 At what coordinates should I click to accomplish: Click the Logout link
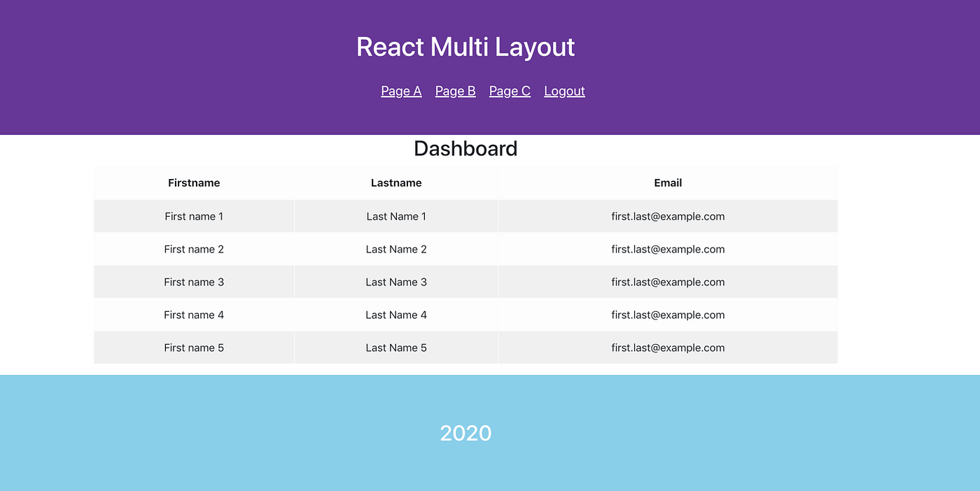click(x=564, y=90)
